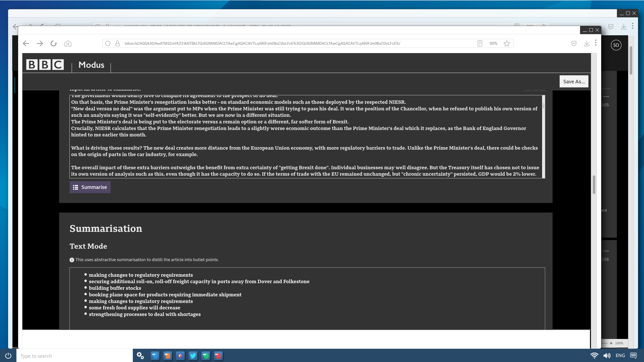Click the info icon beside abstractive description
644x362 pixels.
(72, 260)
